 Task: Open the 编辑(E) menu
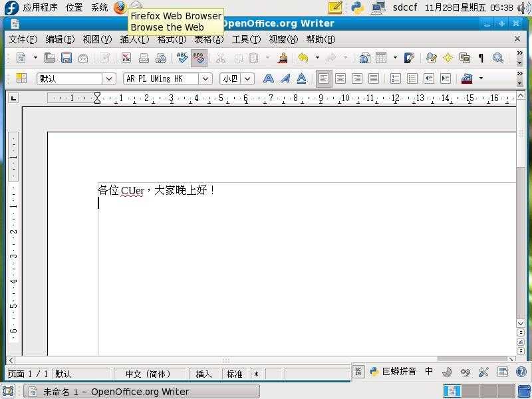[x=60, y=39]
